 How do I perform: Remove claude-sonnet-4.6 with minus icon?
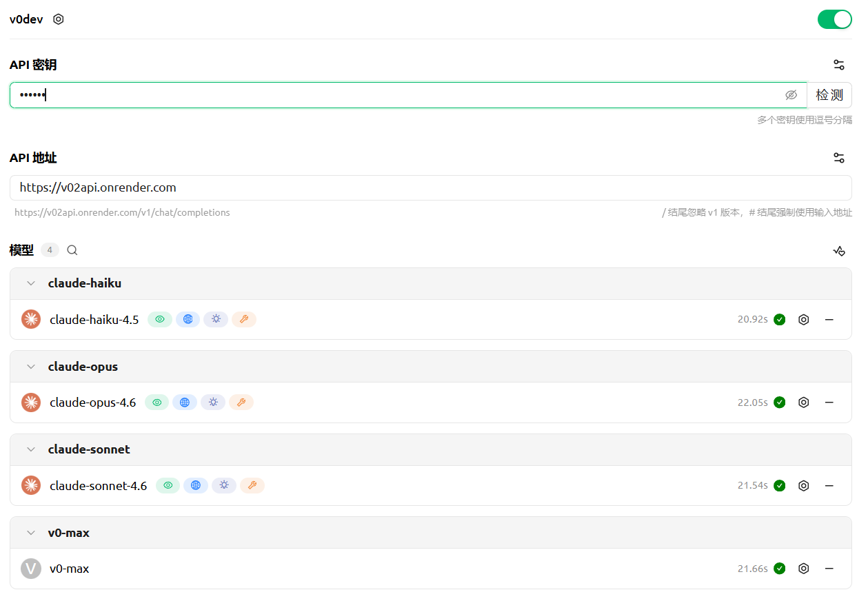(x=829, y=485)
